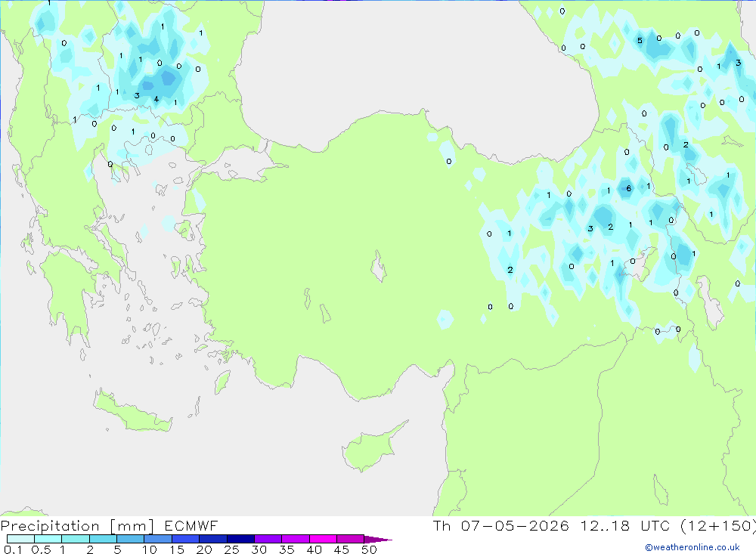756x554 pixels.
Task: Click the '12..18 UTC' time label
Action: (625, 525)
